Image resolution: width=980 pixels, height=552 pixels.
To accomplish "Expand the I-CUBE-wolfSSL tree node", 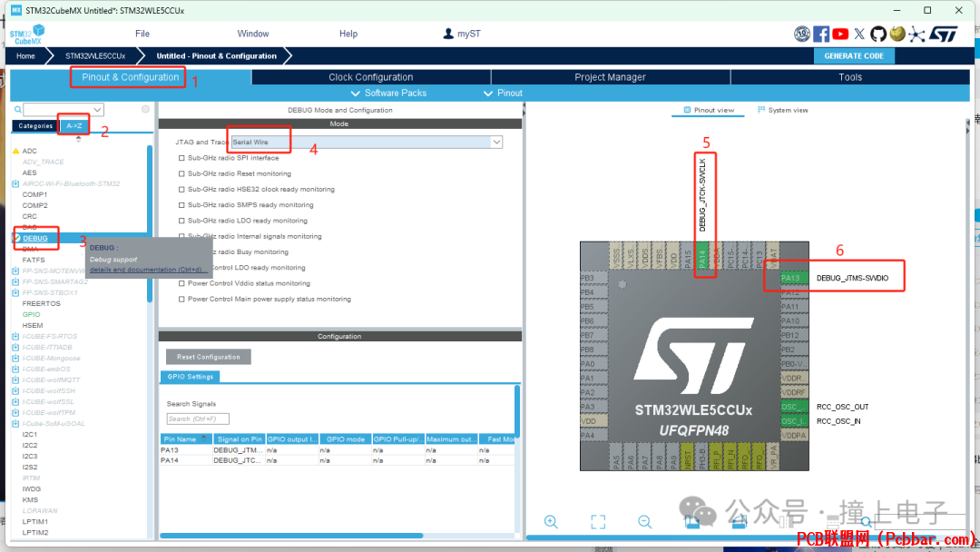I will pyautogui.click(x=15, y=402).
